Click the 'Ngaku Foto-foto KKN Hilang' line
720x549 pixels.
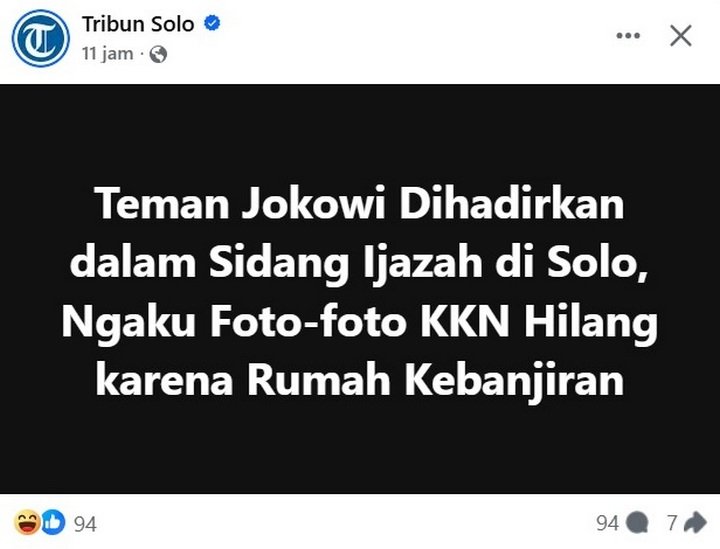(360, 321)
